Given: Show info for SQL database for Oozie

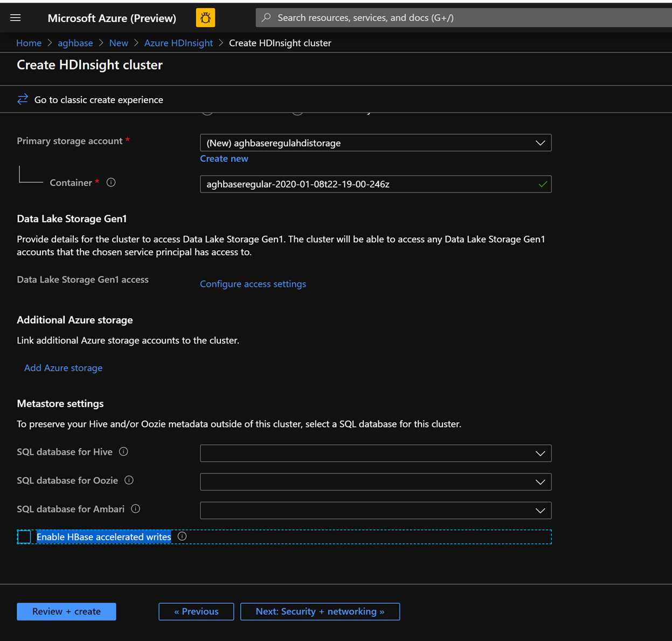Looking at the screenshot, I should point(129,480).
